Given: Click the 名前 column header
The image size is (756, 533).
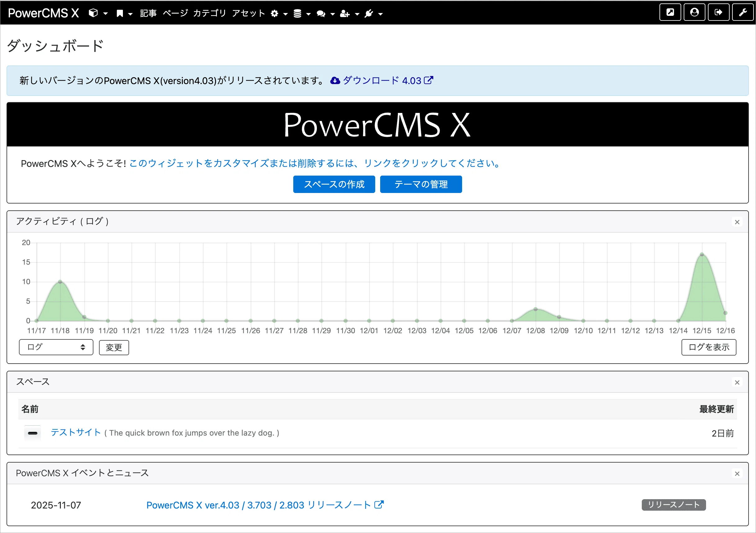Looking at the screenshot, I should coord(30,409).
